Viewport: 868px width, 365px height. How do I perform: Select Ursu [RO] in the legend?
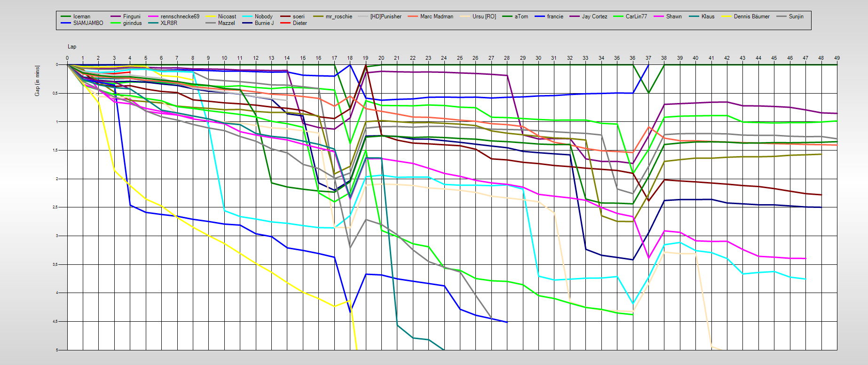point(484,16)
